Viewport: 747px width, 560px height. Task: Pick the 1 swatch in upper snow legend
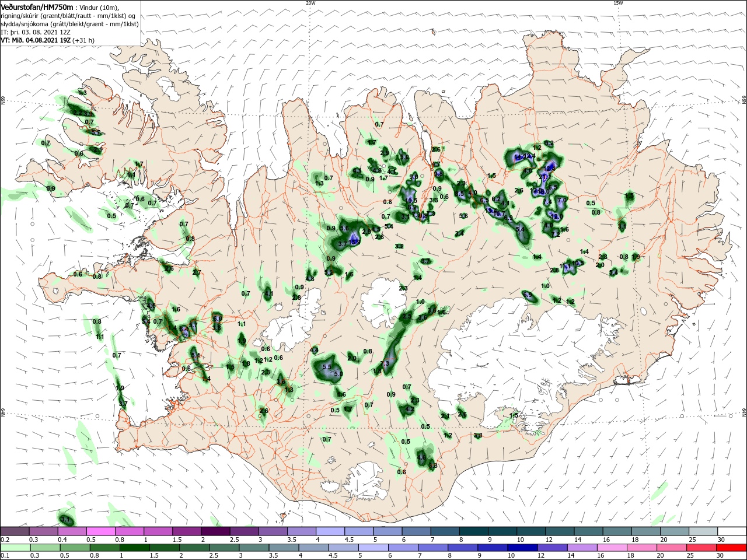coord(158,531)
